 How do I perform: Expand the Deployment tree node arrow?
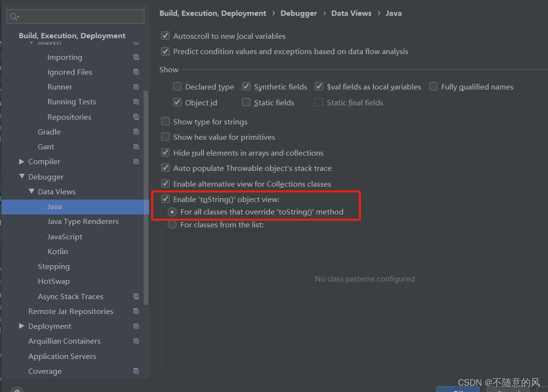[22, 326]
